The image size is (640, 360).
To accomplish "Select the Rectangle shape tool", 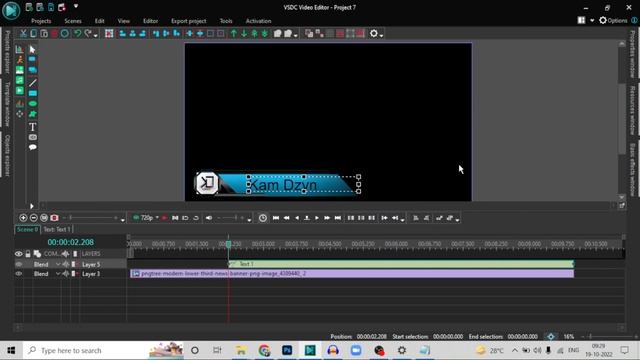I will 33,93.
